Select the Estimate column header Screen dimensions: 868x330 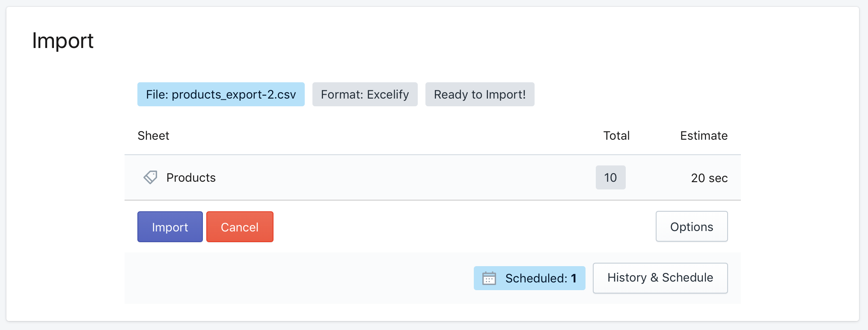(704, 135)
